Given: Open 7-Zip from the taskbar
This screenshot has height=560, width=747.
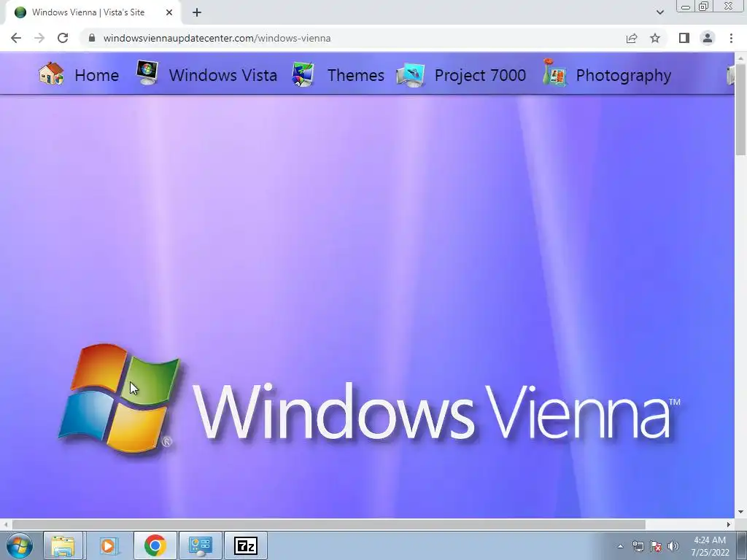Looking at the screenshot, I should point(246,545).
